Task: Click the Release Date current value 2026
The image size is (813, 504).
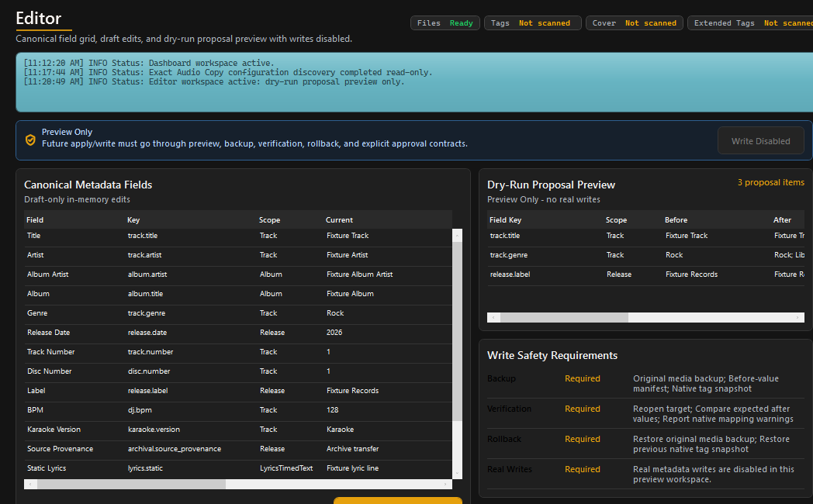Action: pyautogui.click(x=334, y=333)
